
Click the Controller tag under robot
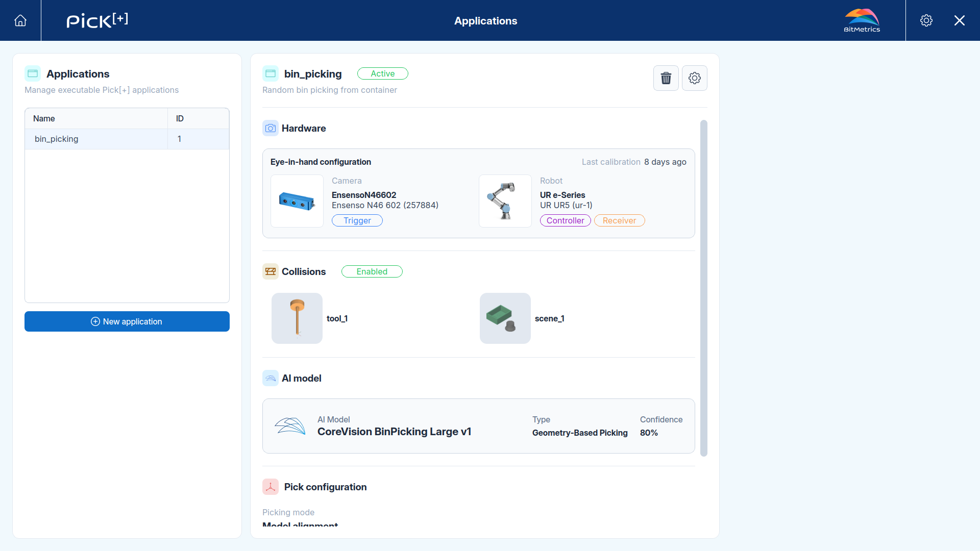(566, 220)
